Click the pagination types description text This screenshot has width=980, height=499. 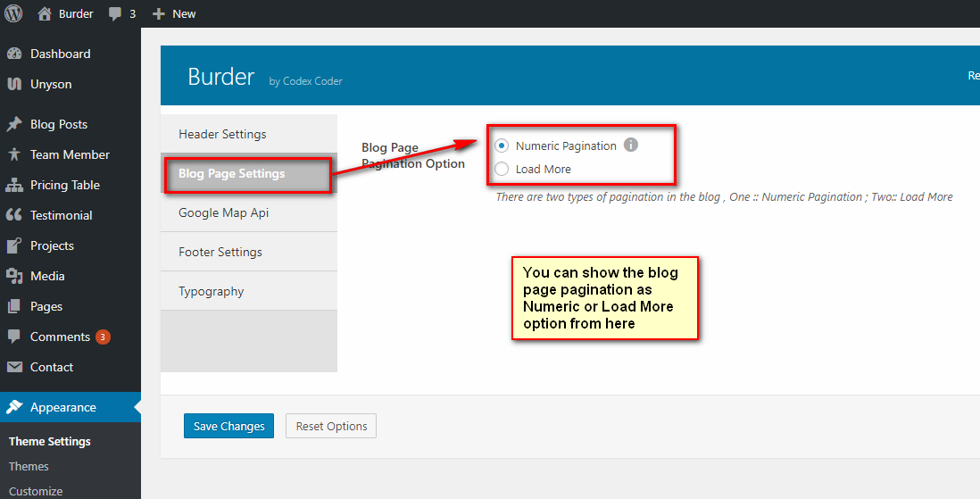pyautogui.click(x=725, y=197)
